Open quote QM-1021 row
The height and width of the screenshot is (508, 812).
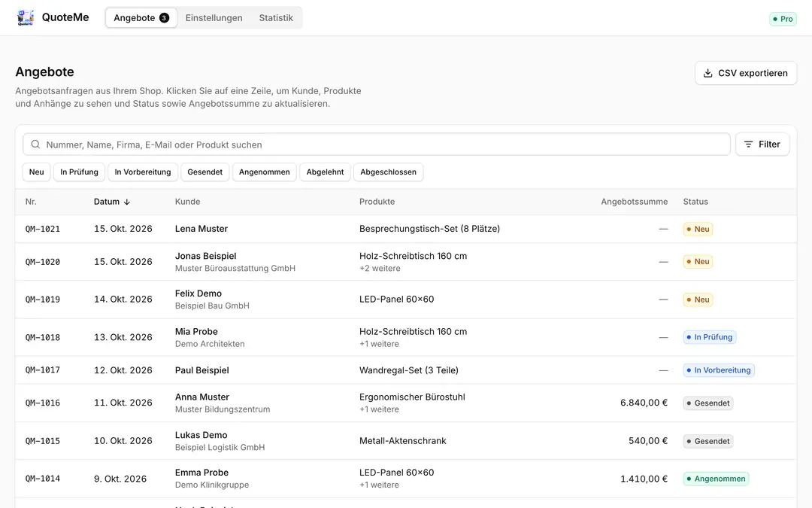click(406, 229)
